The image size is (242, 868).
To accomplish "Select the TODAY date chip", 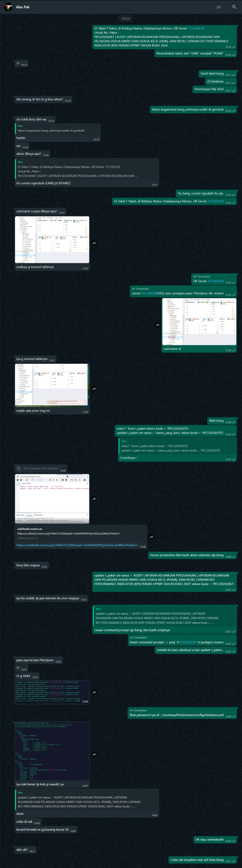I will coord(126,18).
